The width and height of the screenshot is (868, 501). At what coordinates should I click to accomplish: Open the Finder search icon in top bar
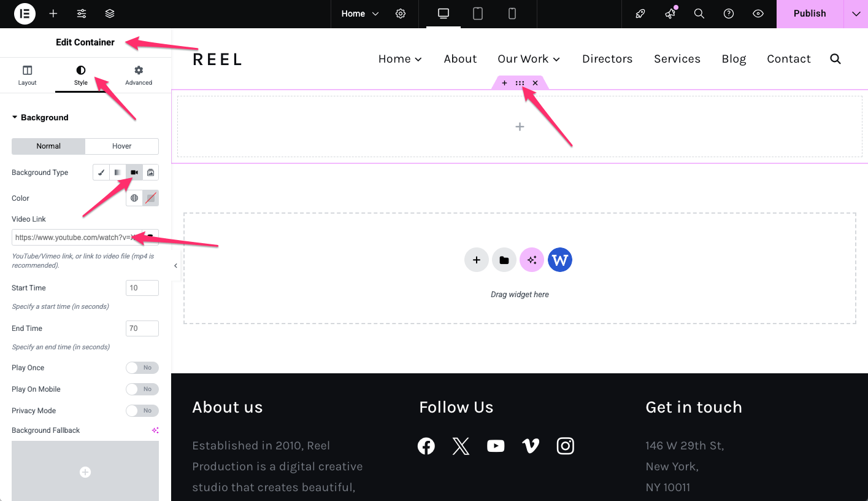tap(699, 14)
